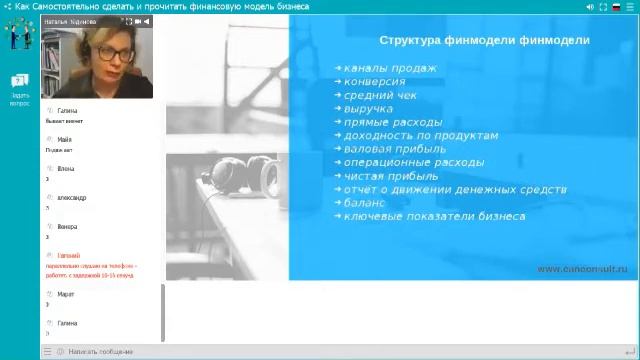
Task: Click slide bullet чистая прибыль
Action: pyautogui.click(x=391, y=176)
